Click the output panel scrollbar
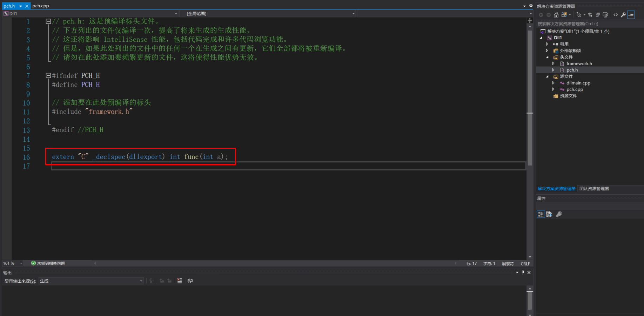Image resolution: width=644 pixels, height=316 pixels. point(530,301)
